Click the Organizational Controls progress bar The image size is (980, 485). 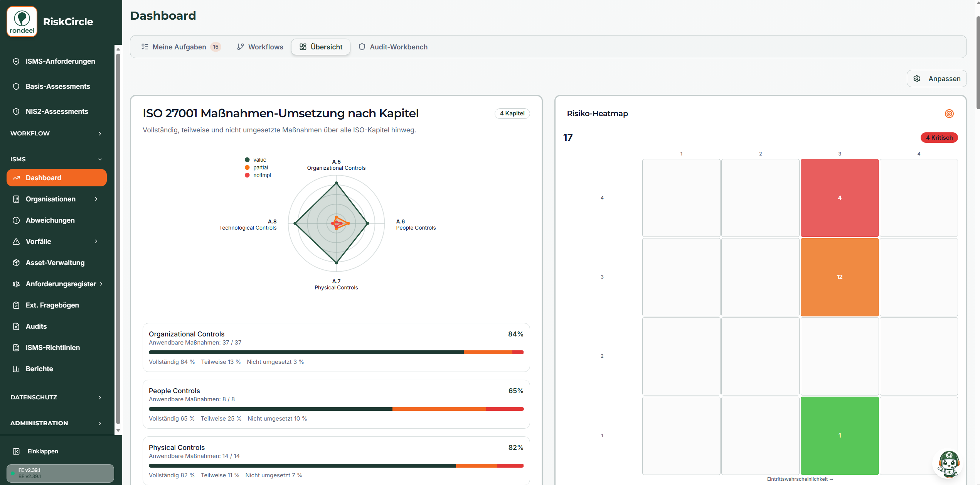tap(336, 352)
